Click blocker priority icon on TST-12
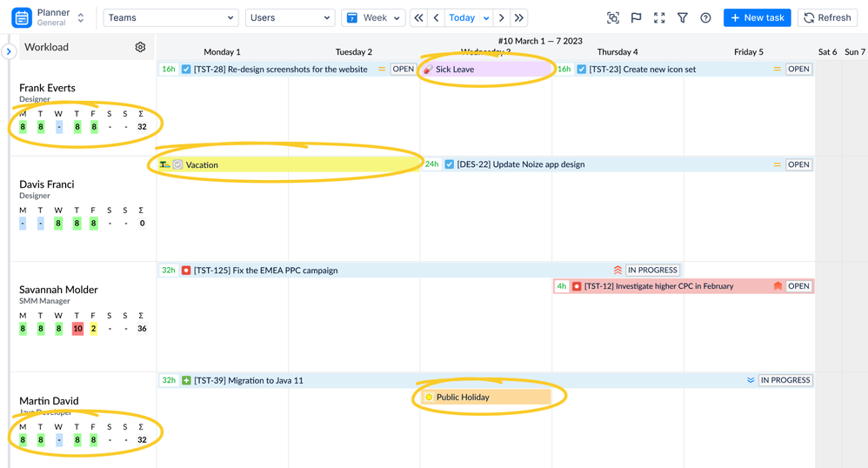Image resolution: width=868 pixels, height=468 pixels. 778,286
